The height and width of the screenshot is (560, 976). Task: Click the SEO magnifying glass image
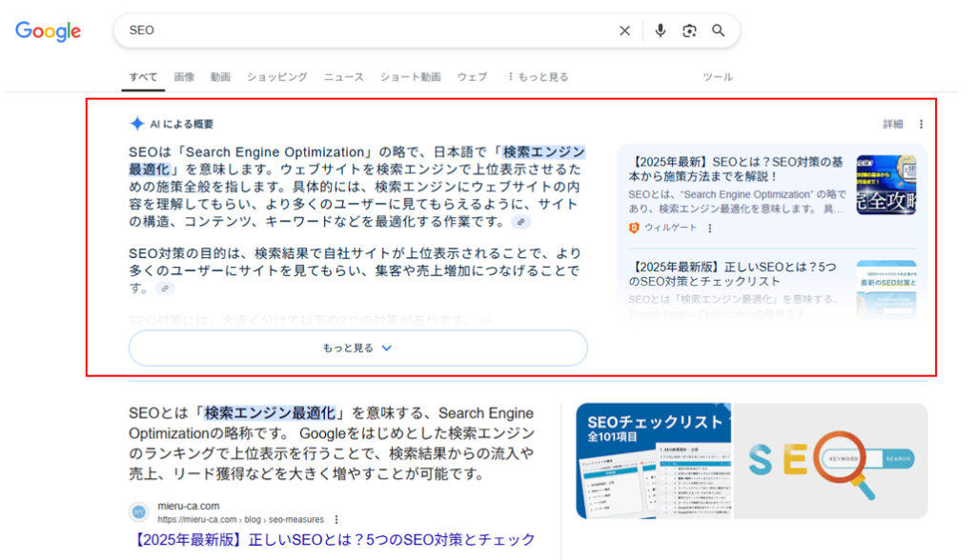tap(831, 461)
